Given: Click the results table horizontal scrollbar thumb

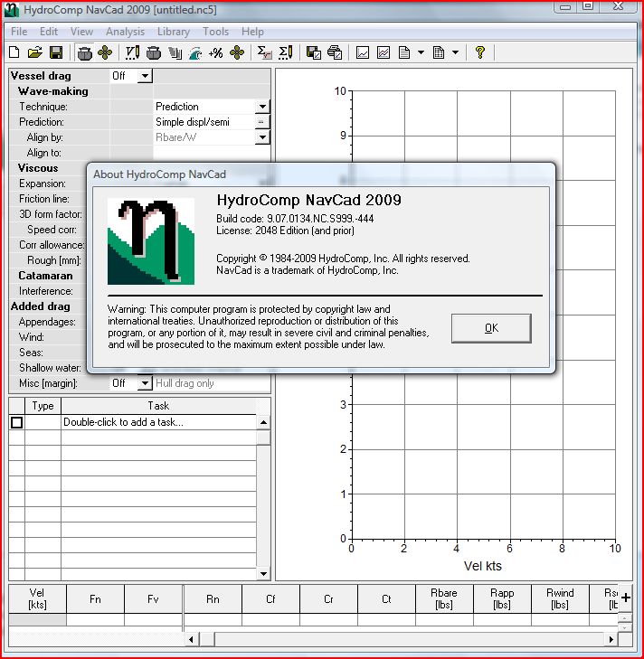Looking at the screenshot, I should point(206,639).
